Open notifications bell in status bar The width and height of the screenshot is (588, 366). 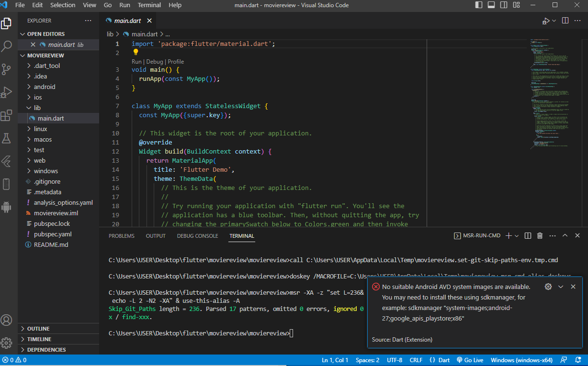(x=578, y=360)
